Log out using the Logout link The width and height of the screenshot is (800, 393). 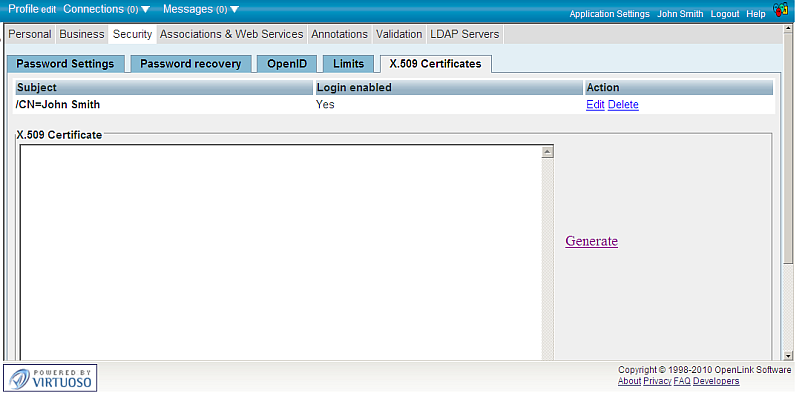point(724,14)
